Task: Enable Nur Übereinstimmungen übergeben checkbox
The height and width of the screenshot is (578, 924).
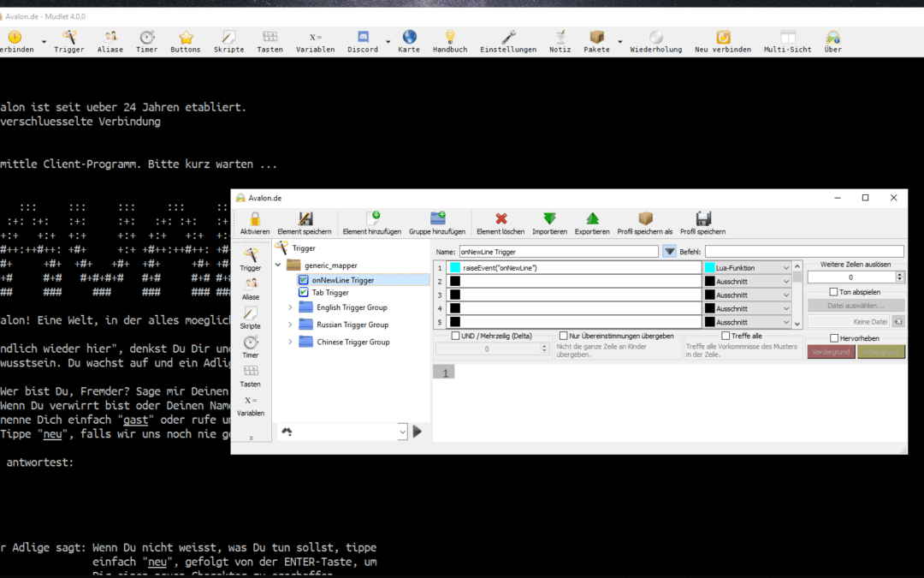Action: [563, 336]
